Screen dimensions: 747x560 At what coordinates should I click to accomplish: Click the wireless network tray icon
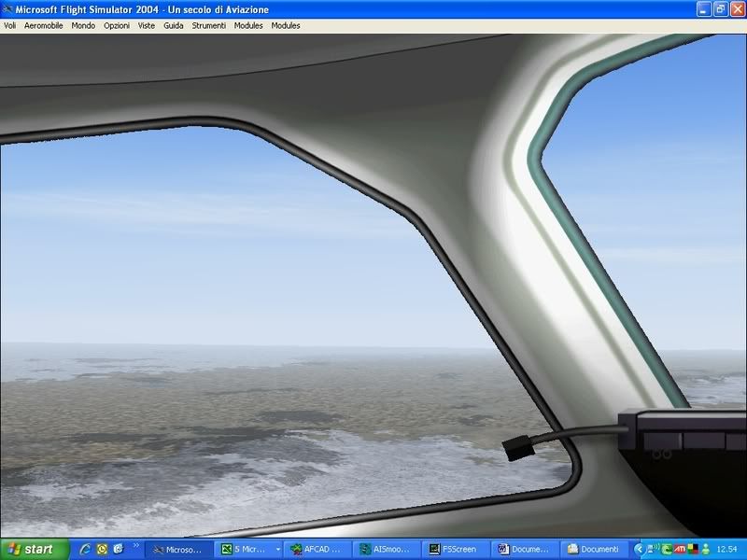(x=653, y=549)
